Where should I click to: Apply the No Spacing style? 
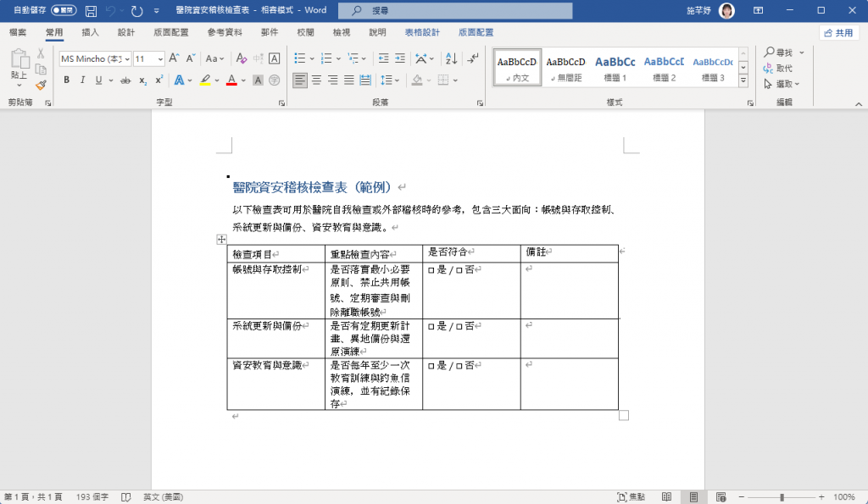click(565, 68)
